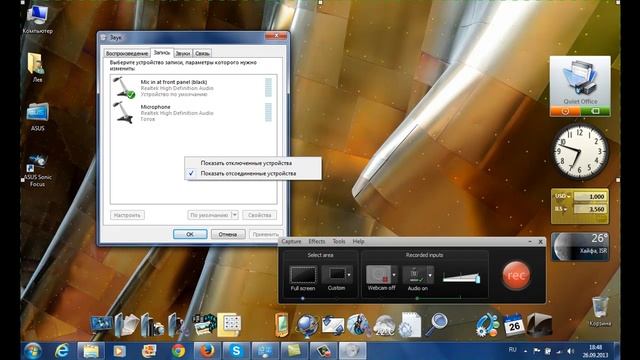Open Windows Media Player from taskbar
Viewport: 640px width, 360px height.
tap(120, 351)
